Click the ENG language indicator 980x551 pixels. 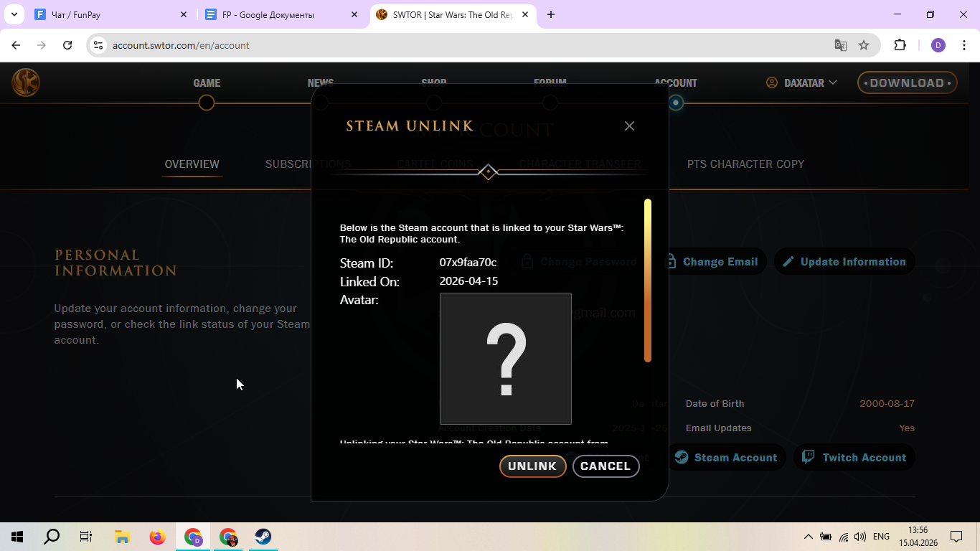[881, 537]
